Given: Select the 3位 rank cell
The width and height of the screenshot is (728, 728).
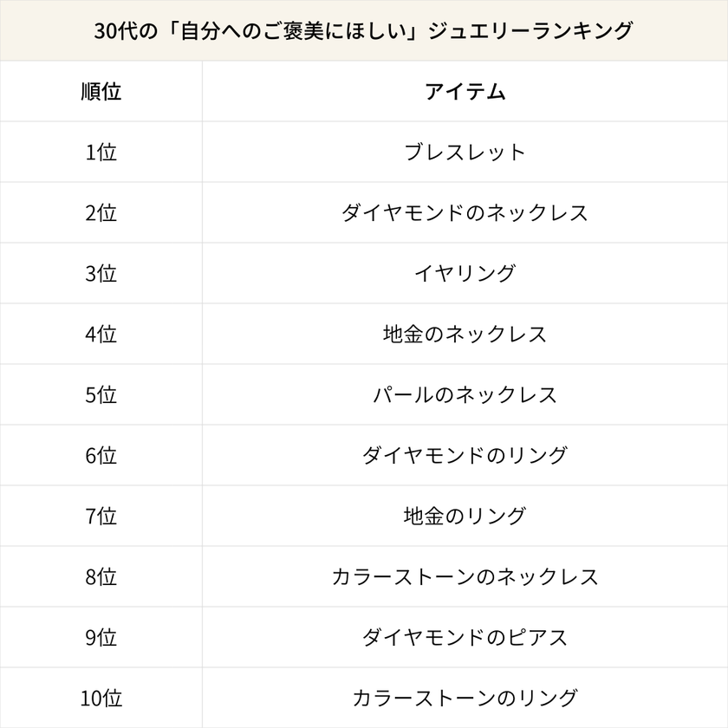Looking at the screenshot, I should click(x=101, y=274).
